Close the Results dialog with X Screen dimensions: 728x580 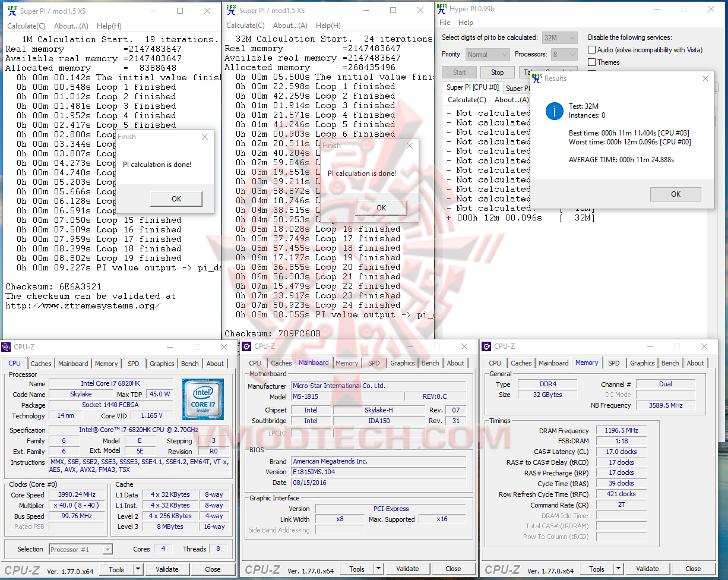(x=705, y=78)
